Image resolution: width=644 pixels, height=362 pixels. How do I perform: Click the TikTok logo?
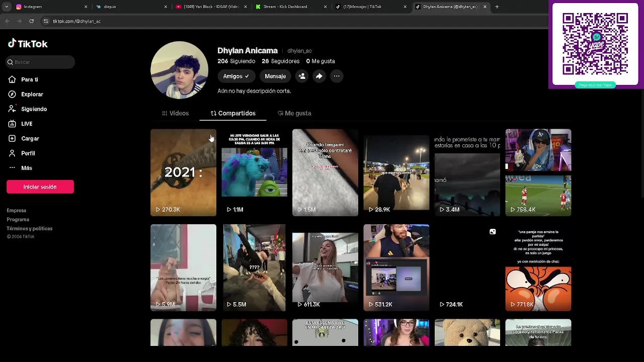[x=28, y=44]
